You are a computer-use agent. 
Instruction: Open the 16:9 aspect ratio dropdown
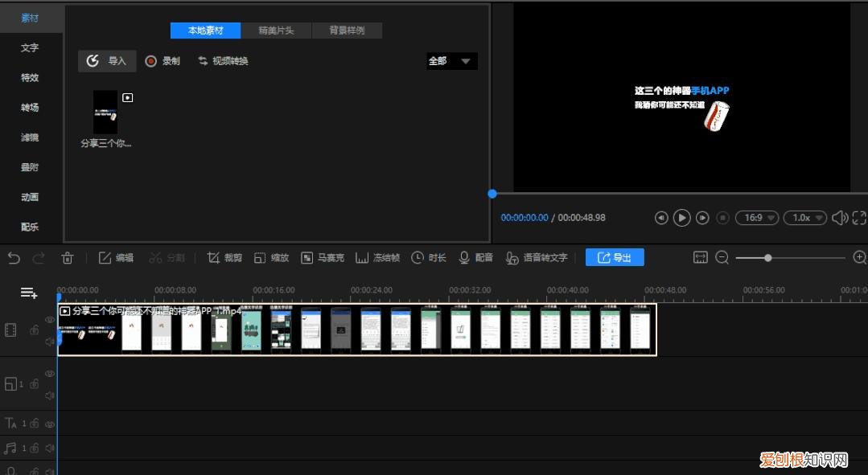click(x=756, y=217)
